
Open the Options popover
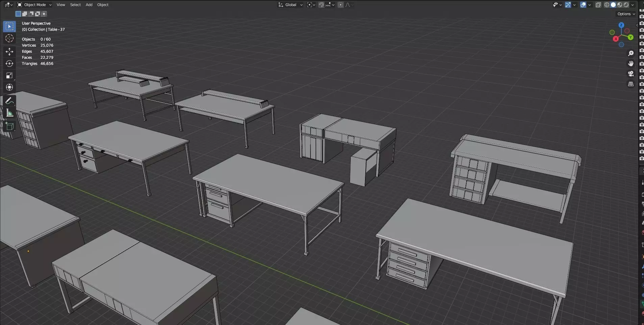coord(626,14)
